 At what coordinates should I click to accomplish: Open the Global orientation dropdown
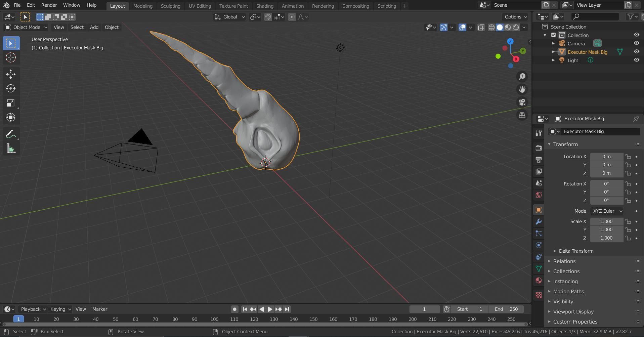click(x=229, y=17)
